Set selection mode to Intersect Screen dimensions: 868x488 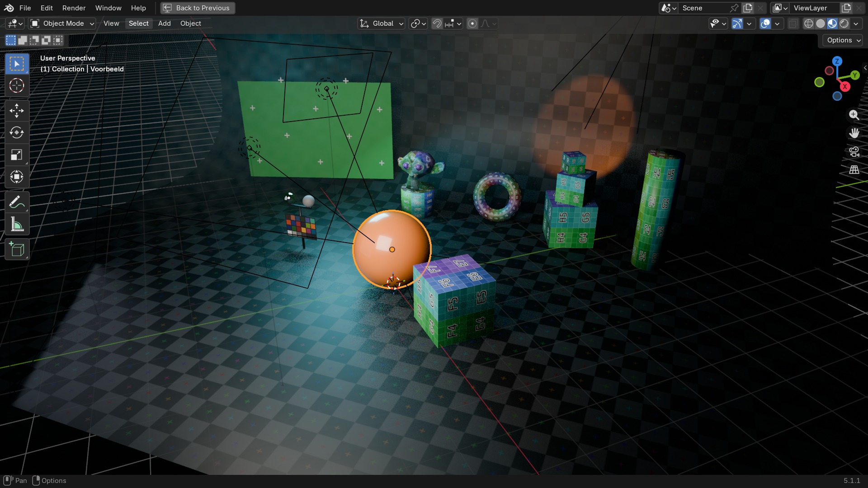58,41
